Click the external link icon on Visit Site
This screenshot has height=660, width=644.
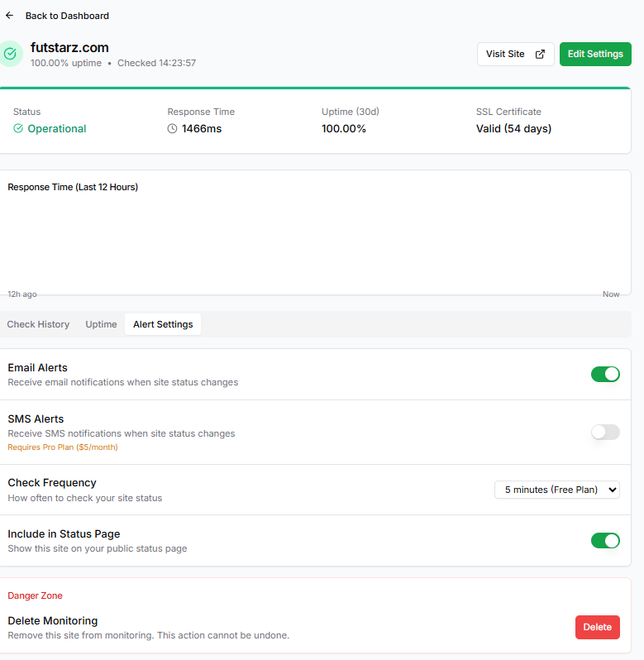pyautogui.click(x=540, y=54)
